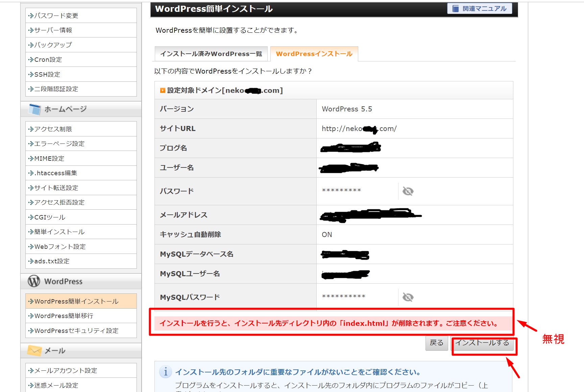Image resolution: width=584 pixels, height=392 pixels.
Task: Select WordPress簡単インストール menu item
Action: point(81,301)
